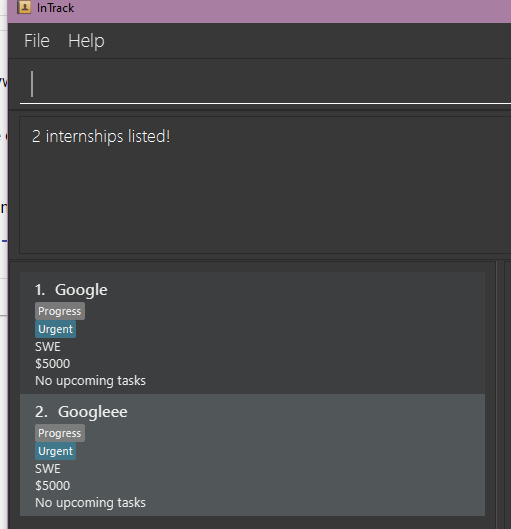
Task: Click the SWE position under Googleee
Action: point(48,469)
